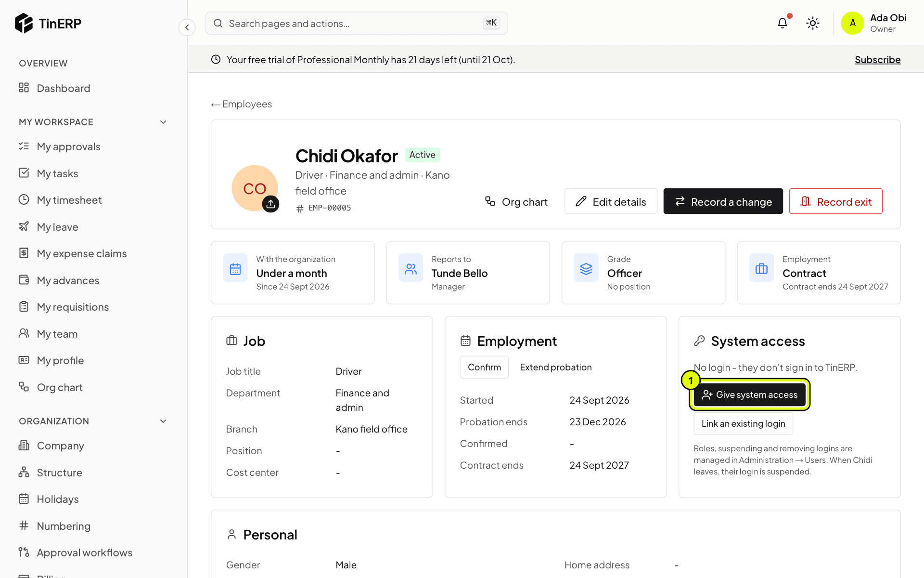Select the Structure hierarchy icon
924x578 pixels.
(24, 472)
